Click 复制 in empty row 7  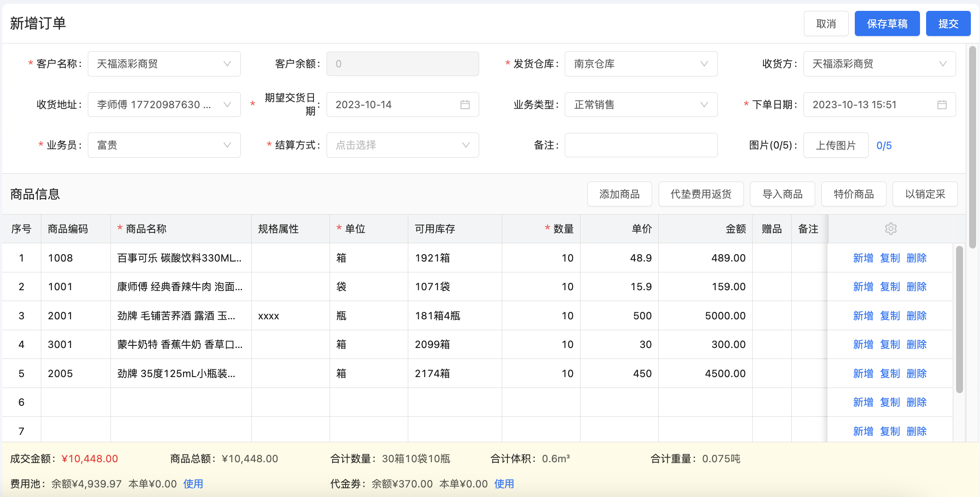[x=890, y=431]
